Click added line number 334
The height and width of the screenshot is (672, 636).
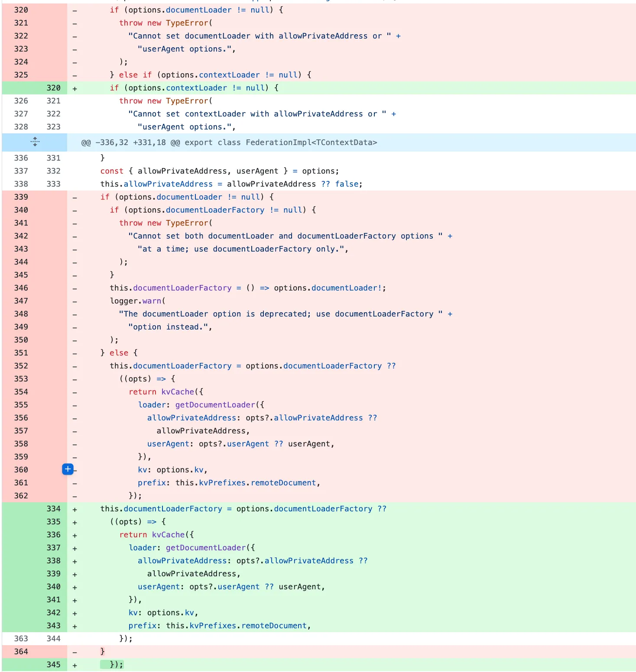click(53, 509)
